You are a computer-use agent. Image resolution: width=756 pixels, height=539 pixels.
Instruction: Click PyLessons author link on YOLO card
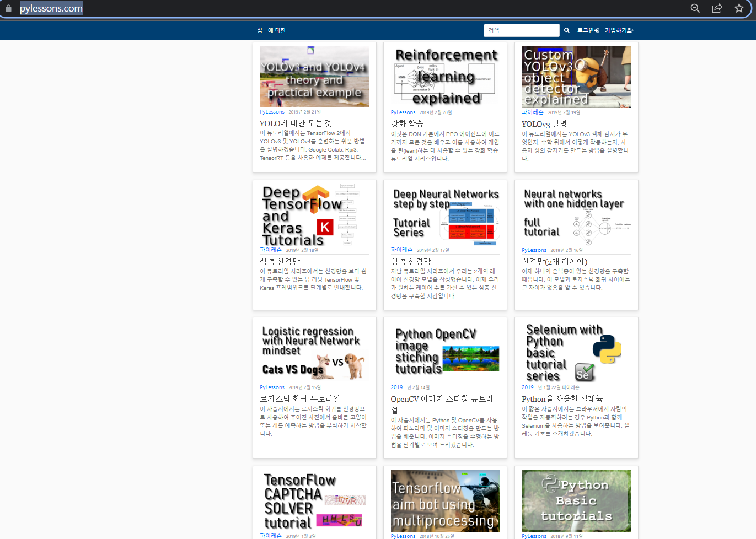pos(272,112)
